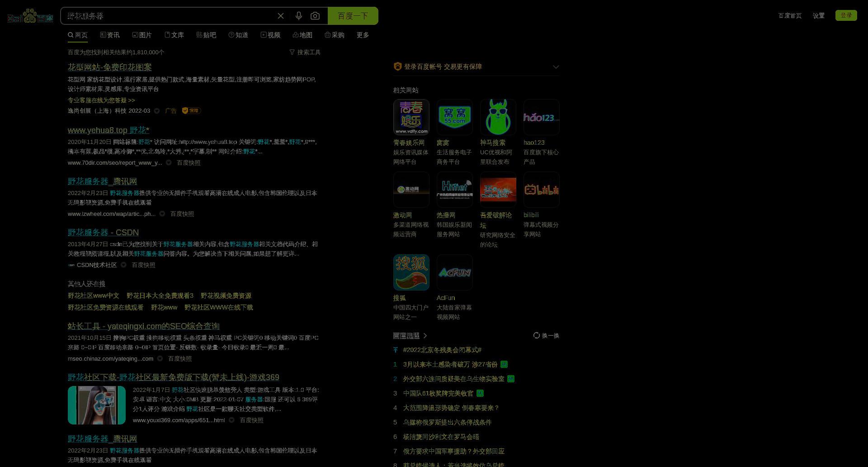Open 窝窝 55.com site icon
868x467 pixels.
455,117
